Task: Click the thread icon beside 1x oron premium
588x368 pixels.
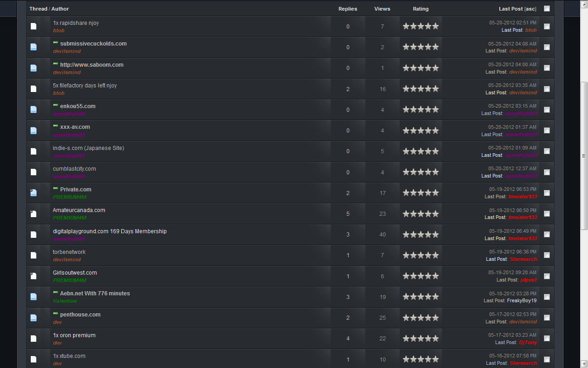Action: pos(34,339)
